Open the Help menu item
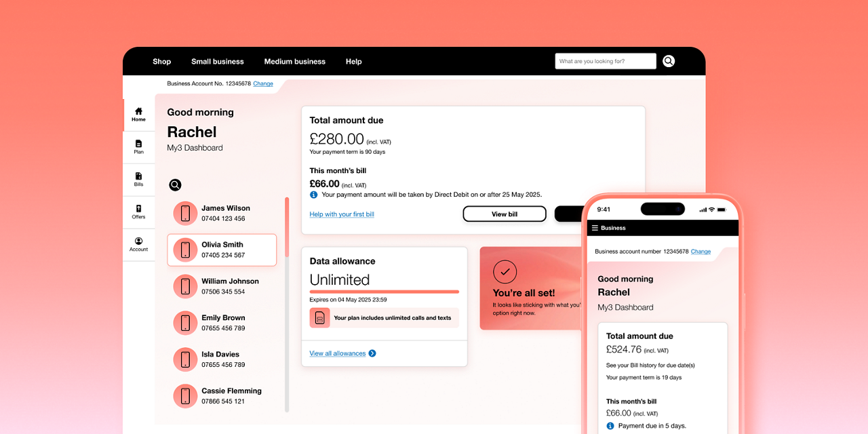 click(x=353, y=61)
